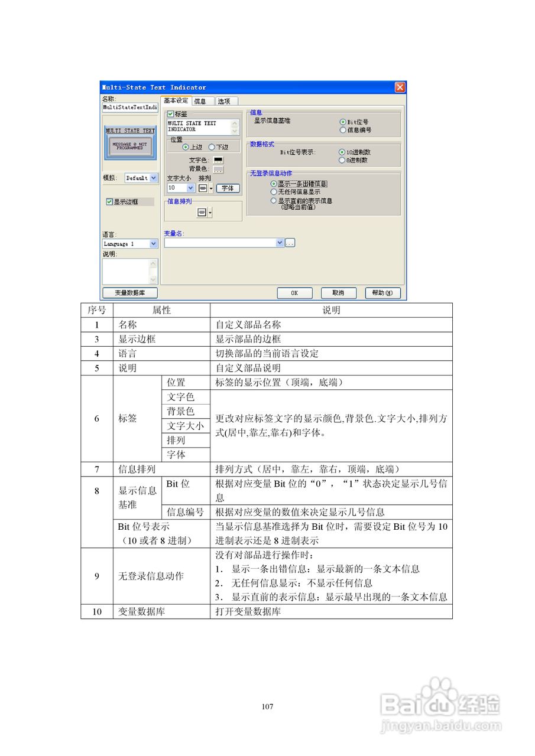Switch to the 选项 tab
The image size is (535, 756).
226,102
